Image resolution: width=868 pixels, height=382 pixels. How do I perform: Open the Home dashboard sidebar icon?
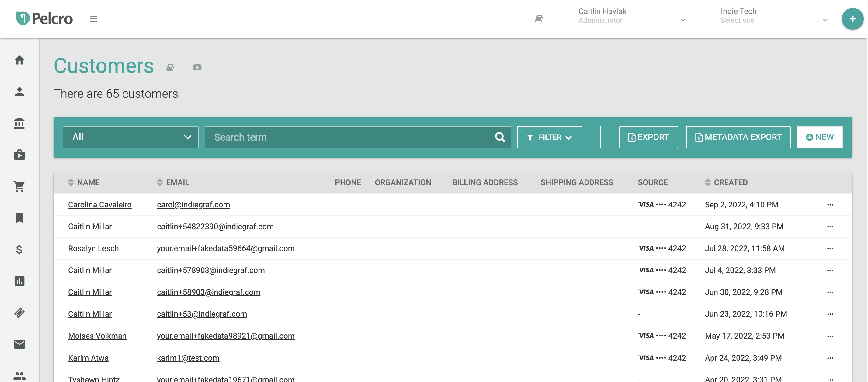(x=19, y=60)
